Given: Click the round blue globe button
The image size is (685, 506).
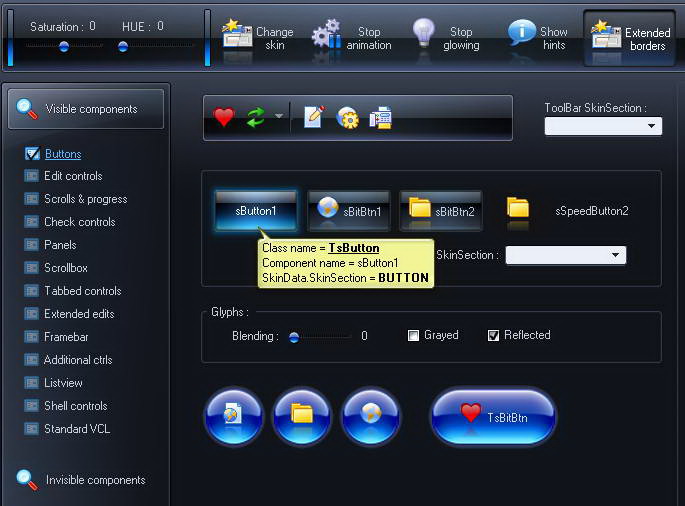Looking at the screenshot, I should (370, 417).
